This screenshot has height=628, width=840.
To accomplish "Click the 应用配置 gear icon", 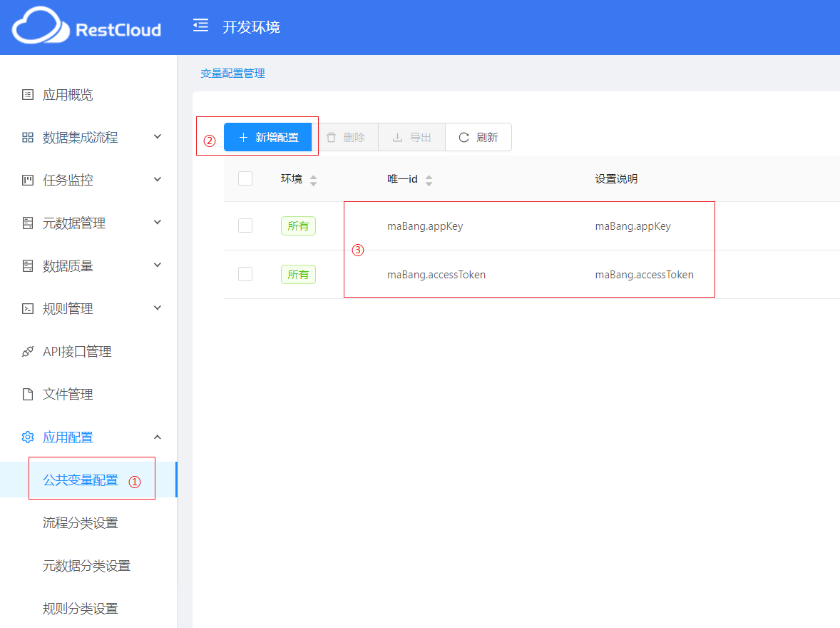I will 28,437.
